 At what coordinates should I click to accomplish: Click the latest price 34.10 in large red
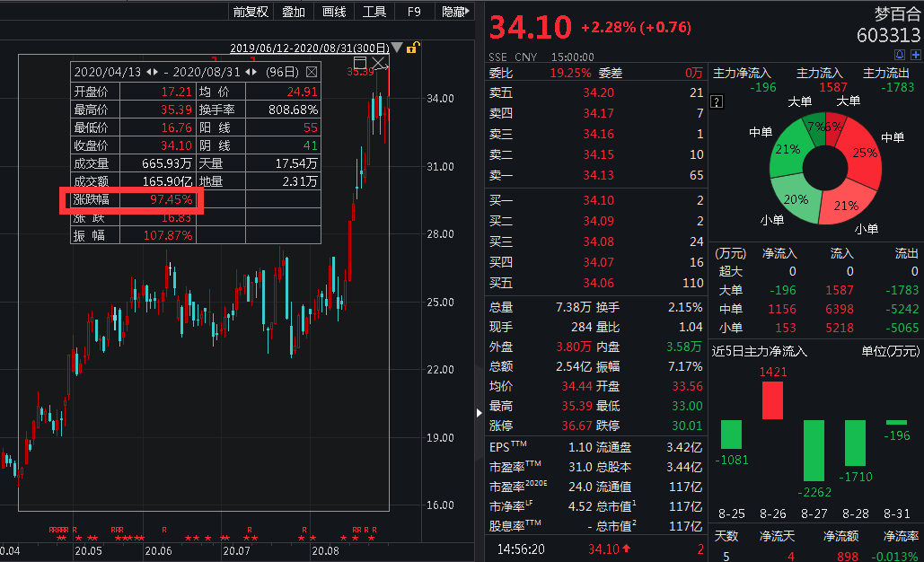[x=531, y=27]
